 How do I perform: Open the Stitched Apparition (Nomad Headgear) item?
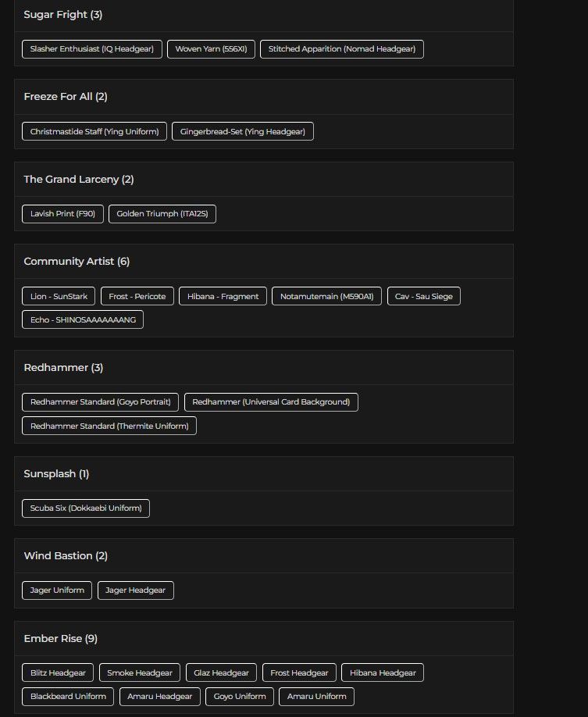[x=342, y=48]
